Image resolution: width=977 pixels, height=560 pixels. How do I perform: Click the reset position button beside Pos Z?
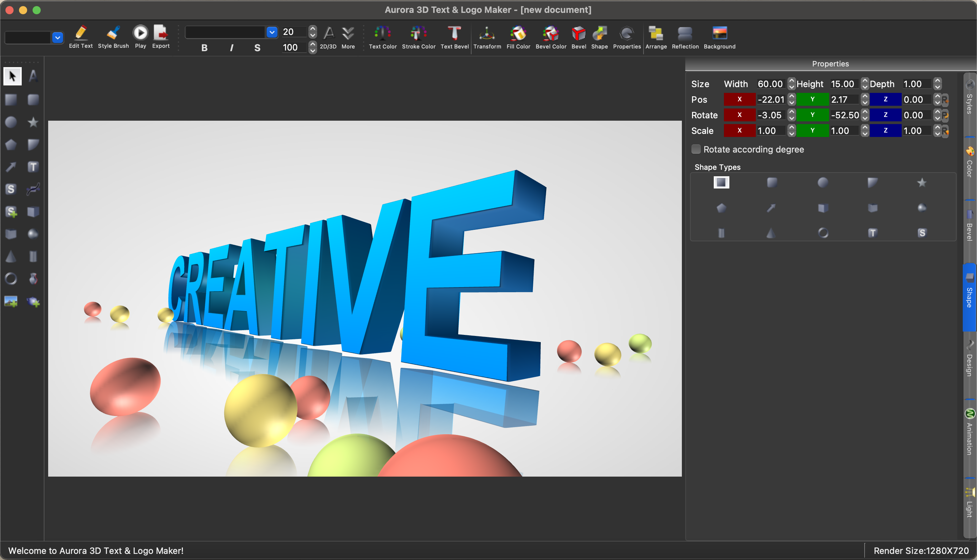click(x=945, y=100)
